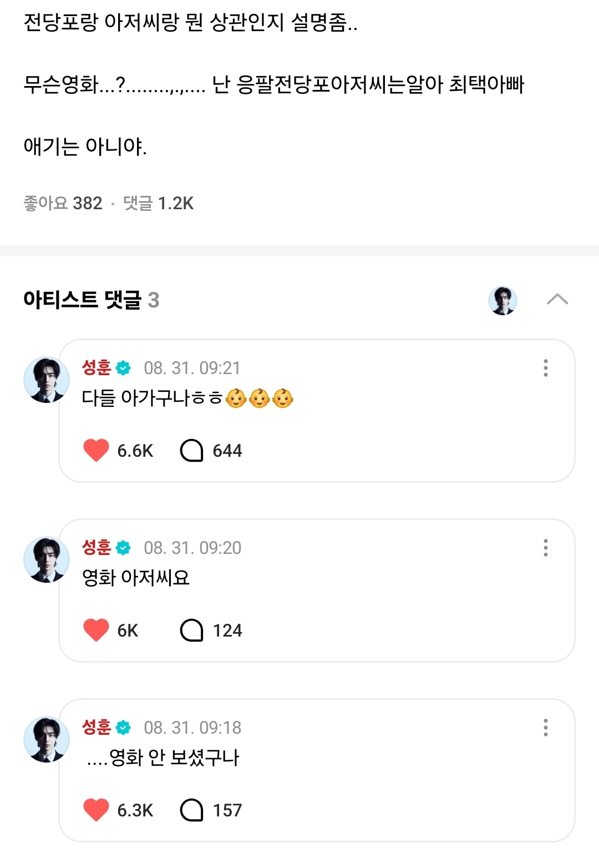Click artist avatar beside the collapse chevron
This screenshot has height=868, width=599.
(502, 300)
